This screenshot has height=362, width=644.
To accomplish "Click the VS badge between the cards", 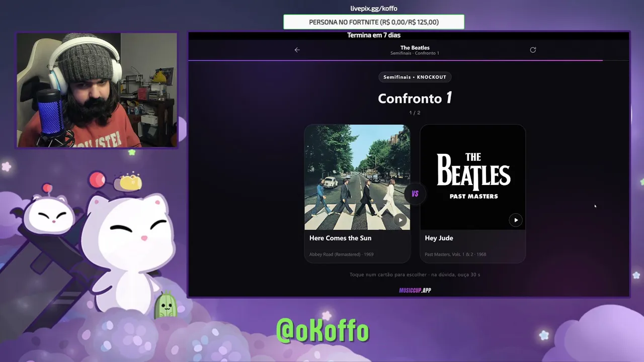I will [x=415, y=194].
